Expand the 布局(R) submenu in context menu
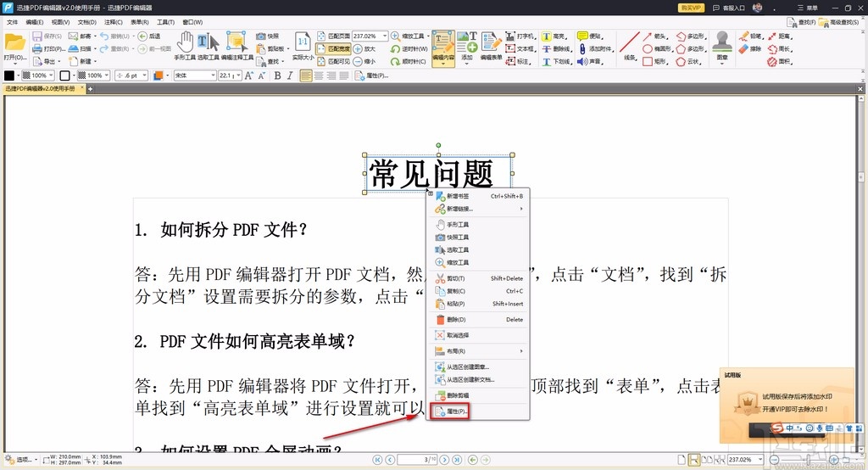Viewport: 868px width, 470px height. click(x=479, y=351)
